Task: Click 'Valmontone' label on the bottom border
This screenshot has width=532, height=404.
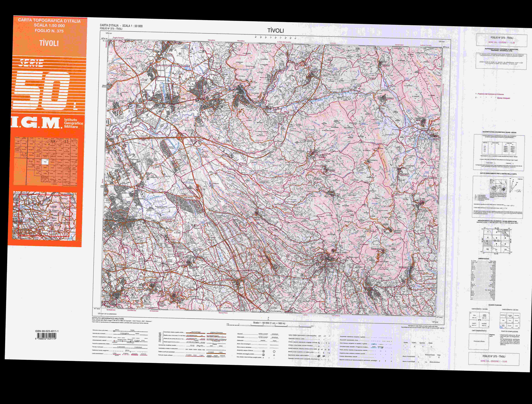Action: tap(336, 315)
